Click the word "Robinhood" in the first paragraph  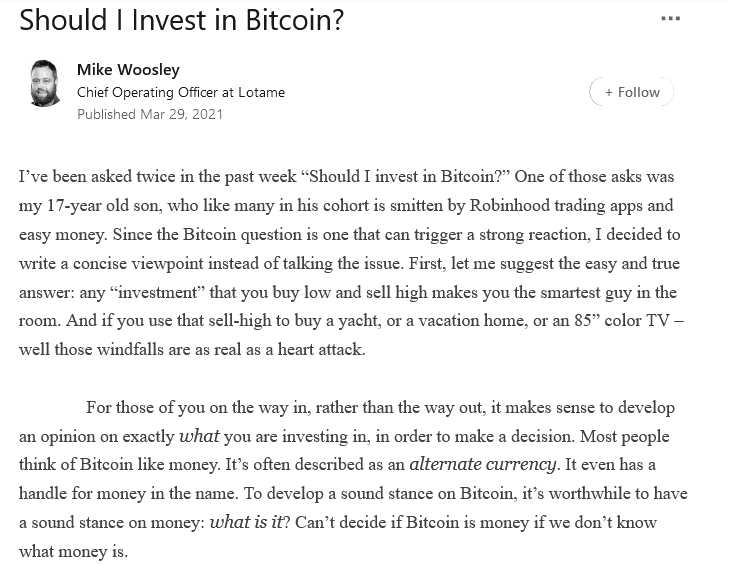[x=510, y=206]
